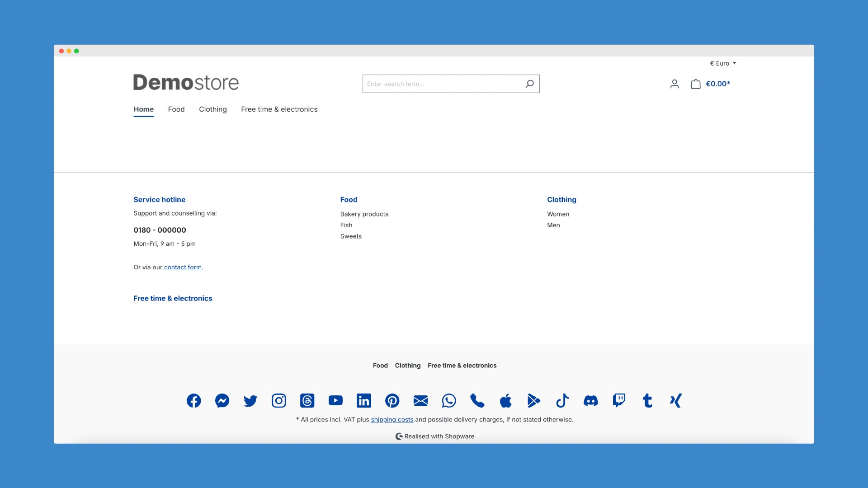Open the Xing icon in footer
Image resolution: width=868 pixels, height=488 pixels.
click(675, 401)
